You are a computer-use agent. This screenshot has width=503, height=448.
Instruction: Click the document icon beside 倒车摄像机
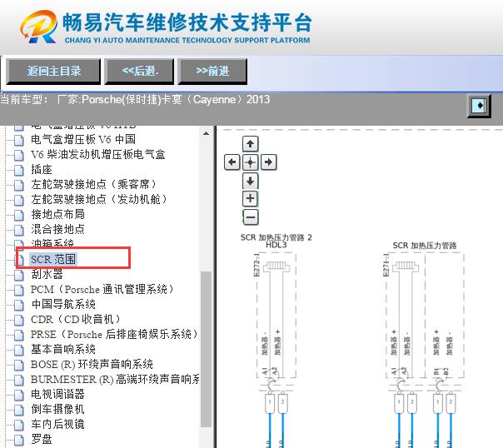click(19, 411)
